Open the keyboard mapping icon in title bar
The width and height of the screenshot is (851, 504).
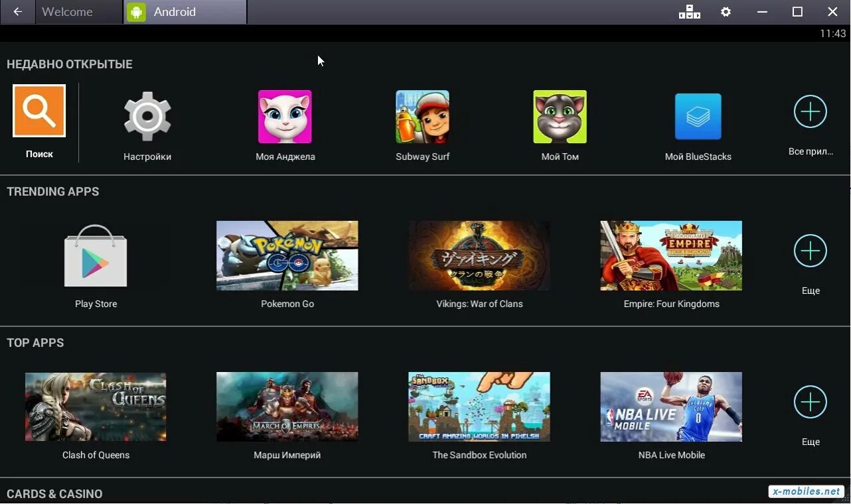click(689, 12)
